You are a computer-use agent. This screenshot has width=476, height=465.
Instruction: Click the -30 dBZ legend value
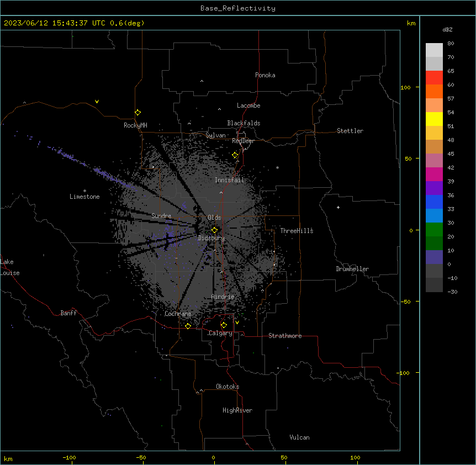(x=452, y=292)
